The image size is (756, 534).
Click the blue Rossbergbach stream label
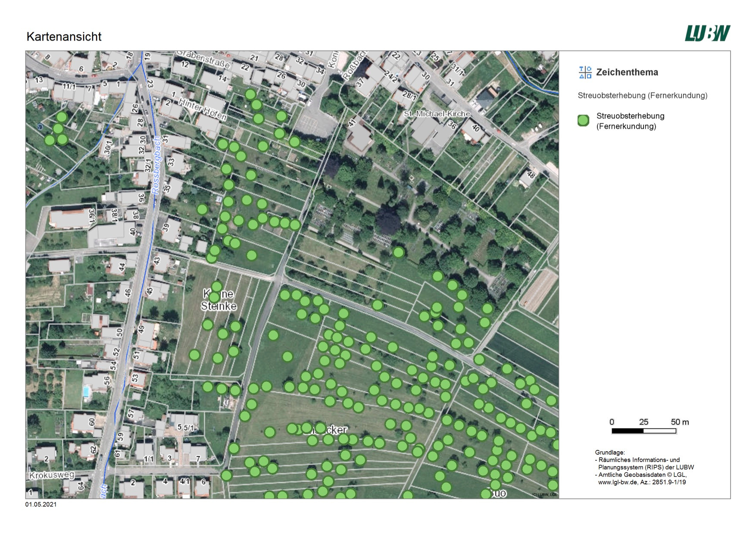pos(156,165)
